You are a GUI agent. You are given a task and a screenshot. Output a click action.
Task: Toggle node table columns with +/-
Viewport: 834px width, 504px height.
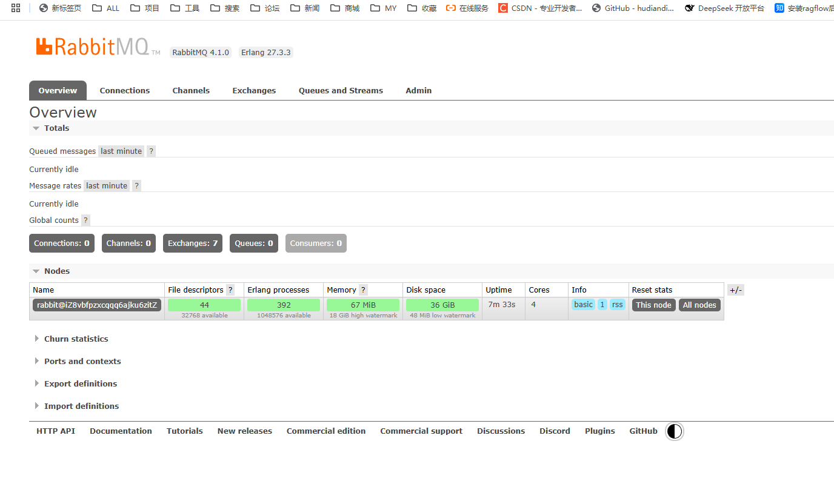coord(736,290)
